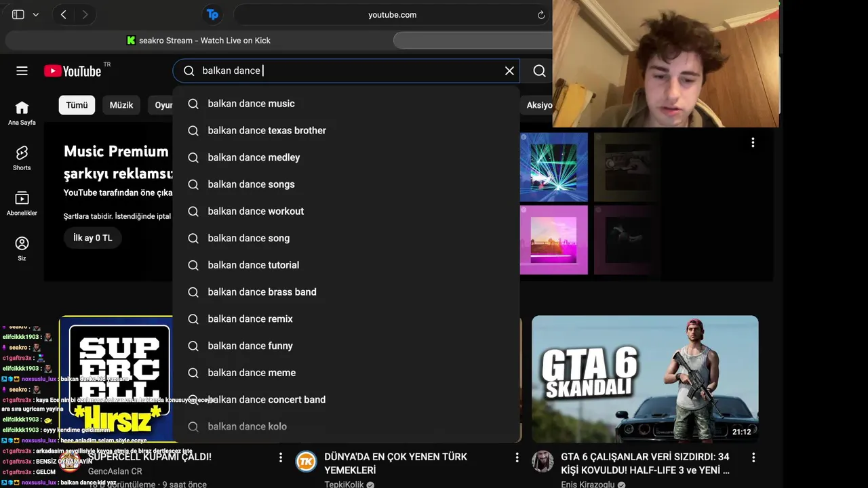Image resolution: width=868 pixels, height=488 pixels.
Task: Select suggestion balkan dance workout
Action: [x=346, y=211]
